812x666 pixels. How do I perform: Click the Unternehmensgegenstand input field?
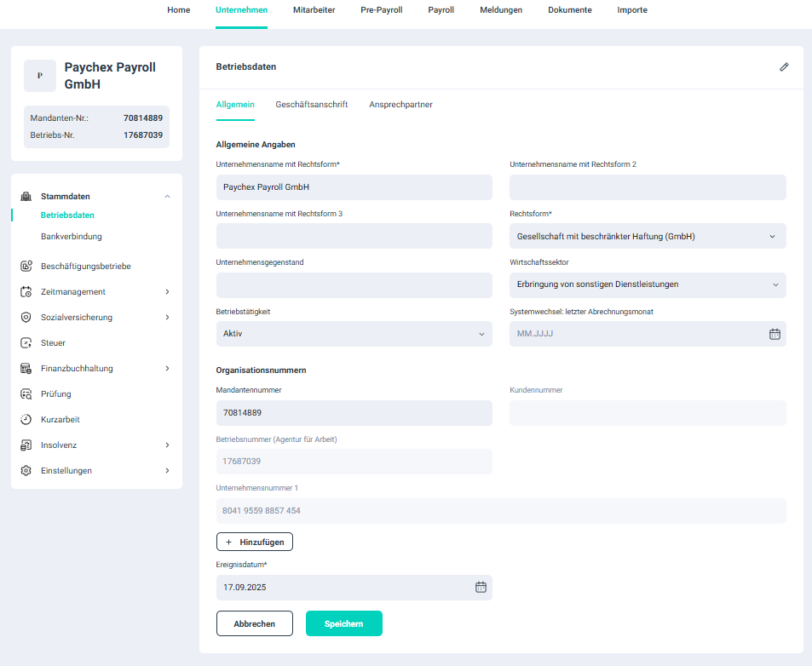(x=354, y=285)
